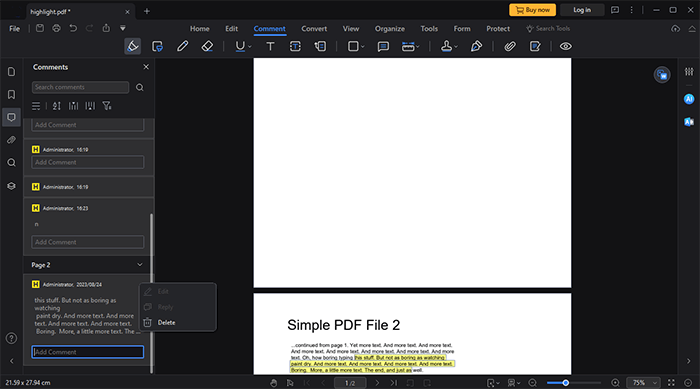Open the File menu
The width and height of the screenshot is (700, 389).
point(15,29)
